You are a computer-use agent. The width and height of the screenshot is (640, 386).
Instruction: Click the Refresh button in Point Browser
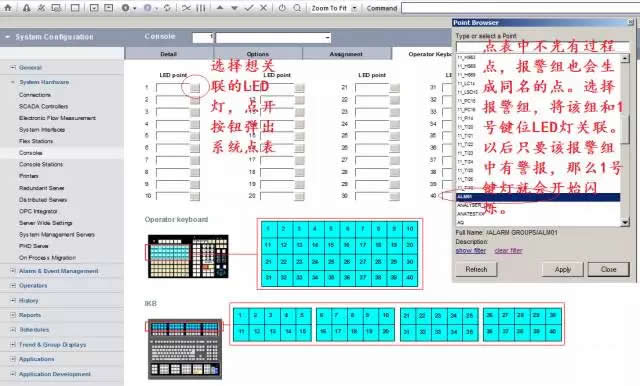[476, 270]
